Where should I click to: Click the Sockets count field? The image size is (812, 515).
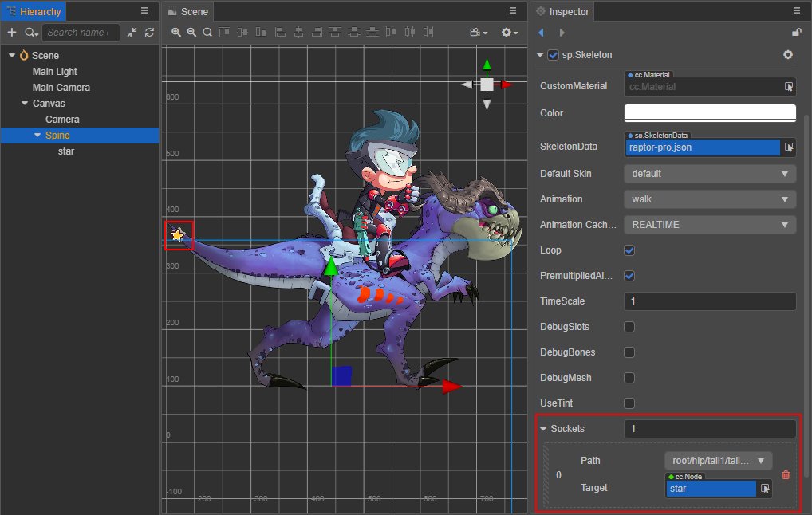[710, 429]
